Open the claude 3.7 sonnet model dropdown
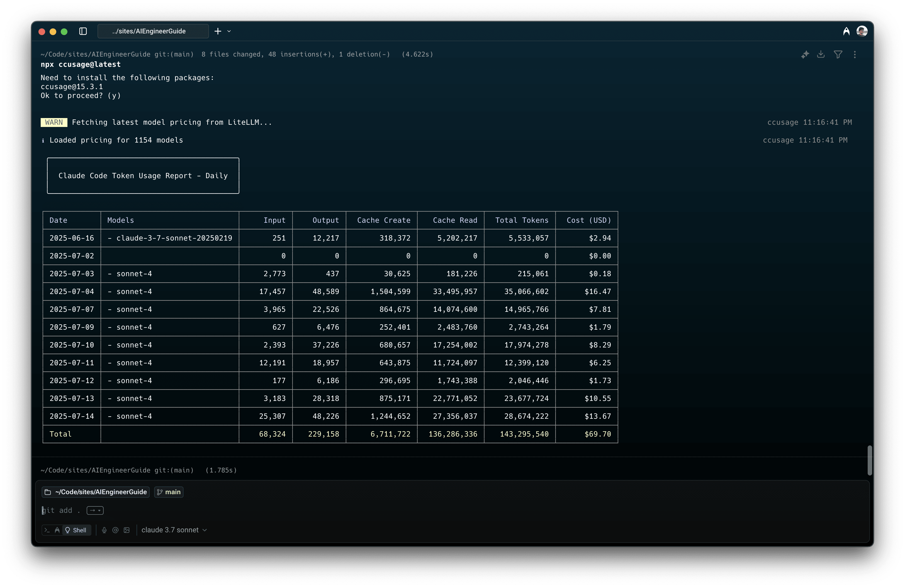 [x=174, y=530]
